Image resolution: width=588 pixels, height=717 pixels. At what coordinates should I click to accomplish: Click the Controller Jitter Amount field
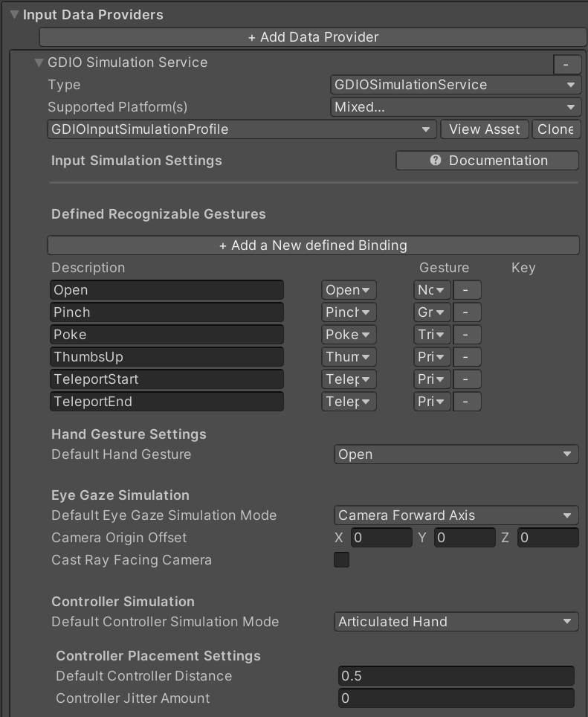pyautogui.click(x=456, y=698)
